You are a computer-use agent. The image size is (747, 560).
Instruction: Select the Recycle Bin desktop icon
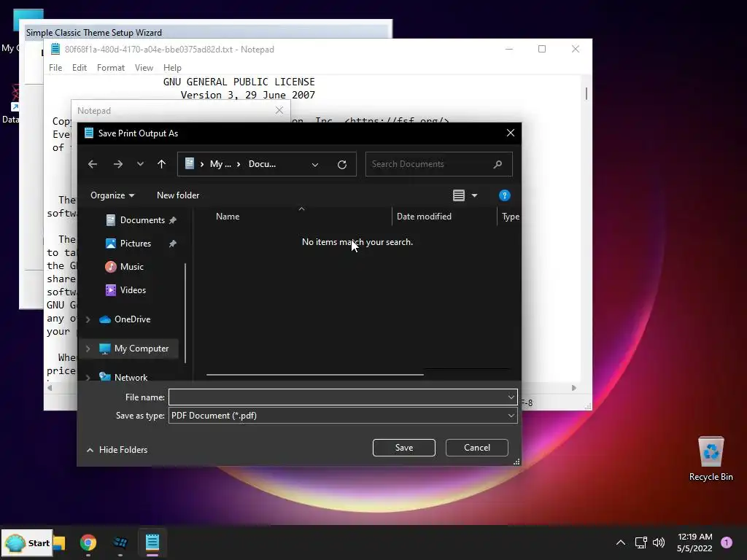click(x=711, y=459)
